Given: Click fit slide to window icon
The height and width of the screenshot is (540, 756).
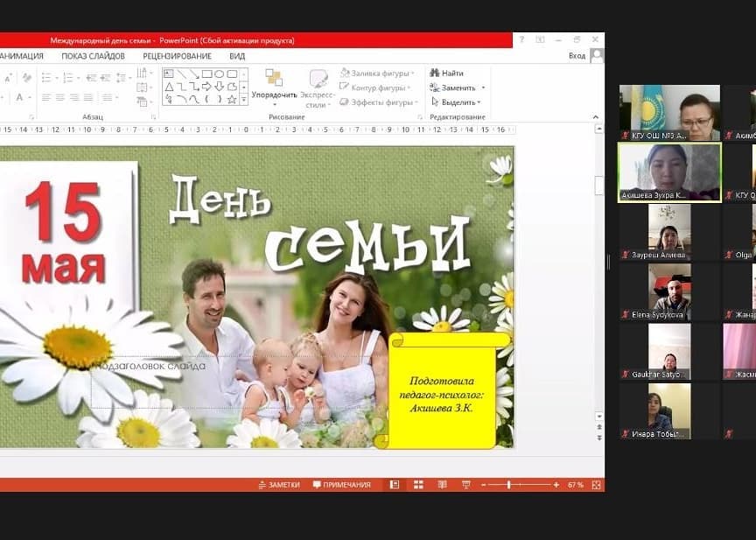Looking at the screenshot, I should (x=597, y=485).
